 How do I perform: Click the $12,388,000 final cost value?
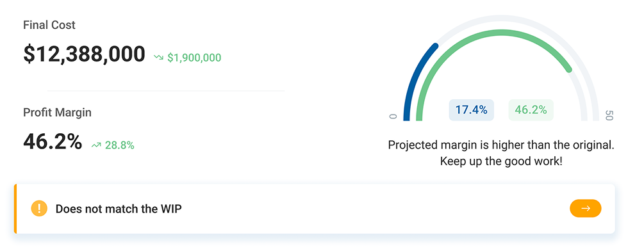[x=84, y=54]
